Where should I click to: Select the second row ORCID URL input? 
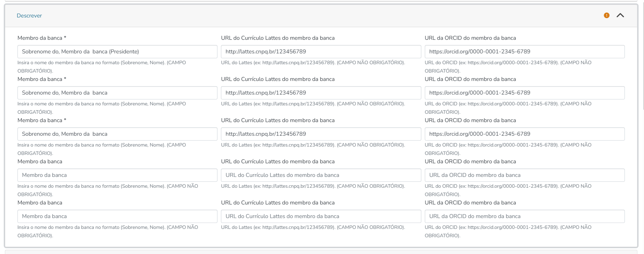[524, 93]
